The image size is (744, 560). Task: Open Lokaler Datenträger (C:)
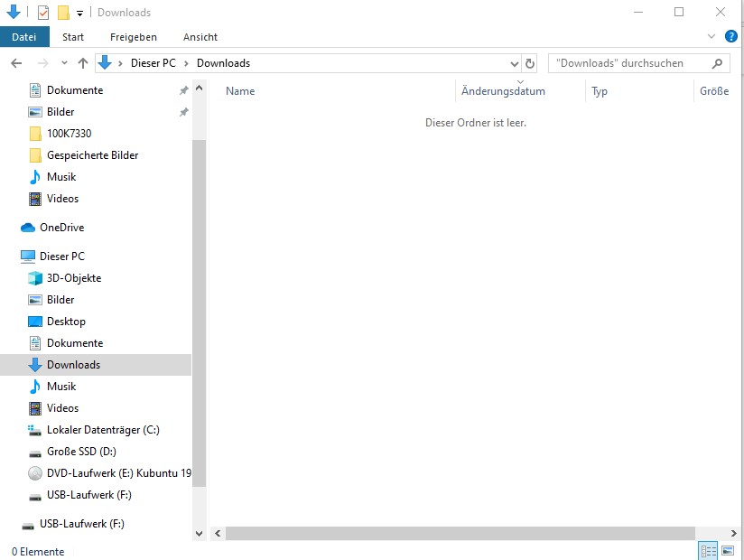(103, 430)
